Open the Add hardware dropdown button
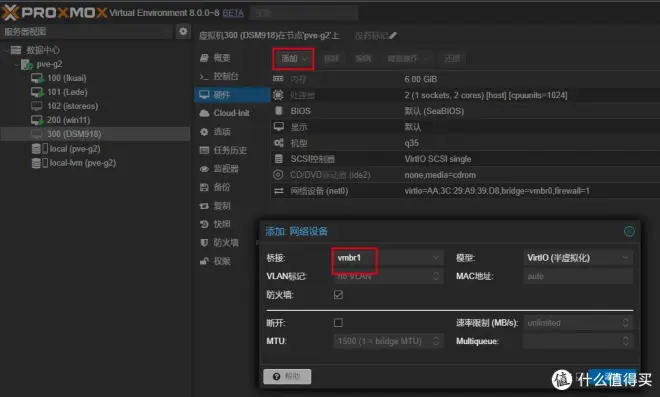Image resolution: width=660 pixels, height=397 pixels. (293, 59)
